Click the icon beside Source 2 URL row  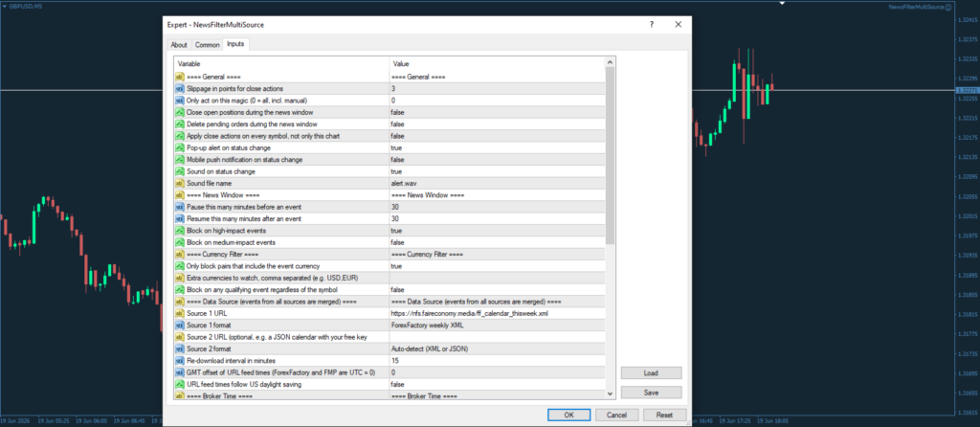click(179, 337)
